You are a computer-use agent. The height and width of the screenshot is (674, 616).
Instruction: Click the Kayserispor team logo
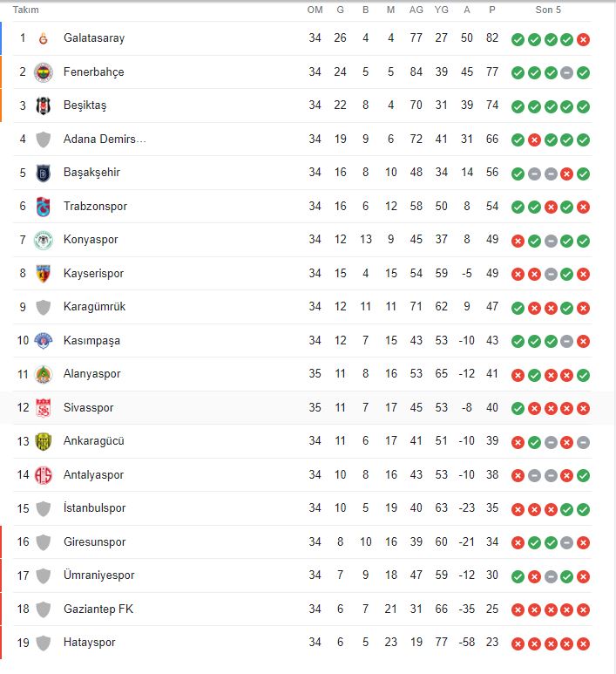click(44, 274)
